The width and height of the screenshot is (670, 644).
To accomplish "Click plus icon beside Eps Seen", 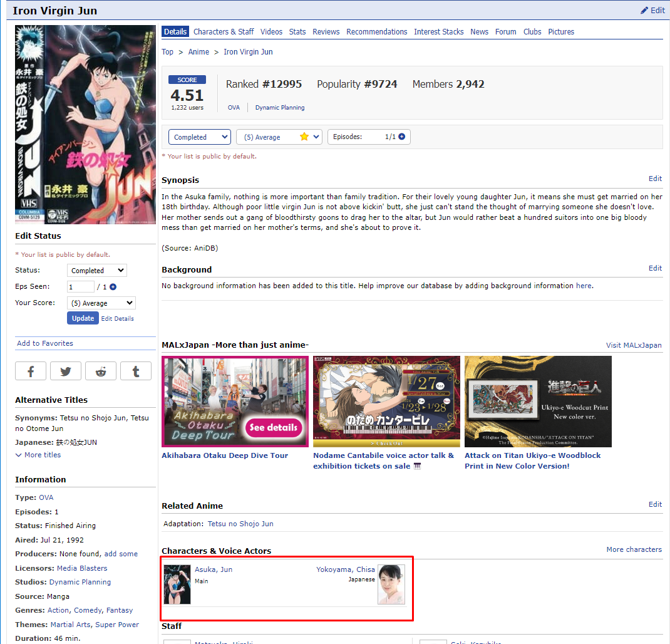I will 113,287.
